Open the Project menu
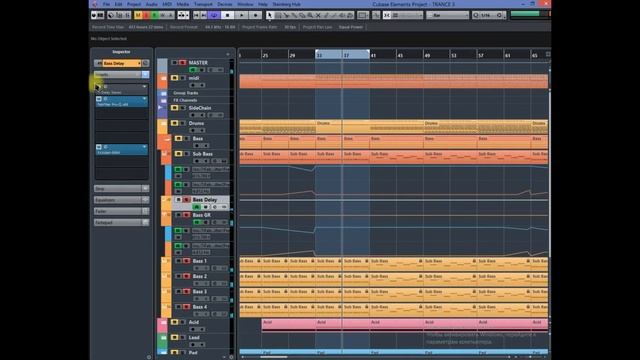Viewport: 640px width, 360px height. [134, 4]
